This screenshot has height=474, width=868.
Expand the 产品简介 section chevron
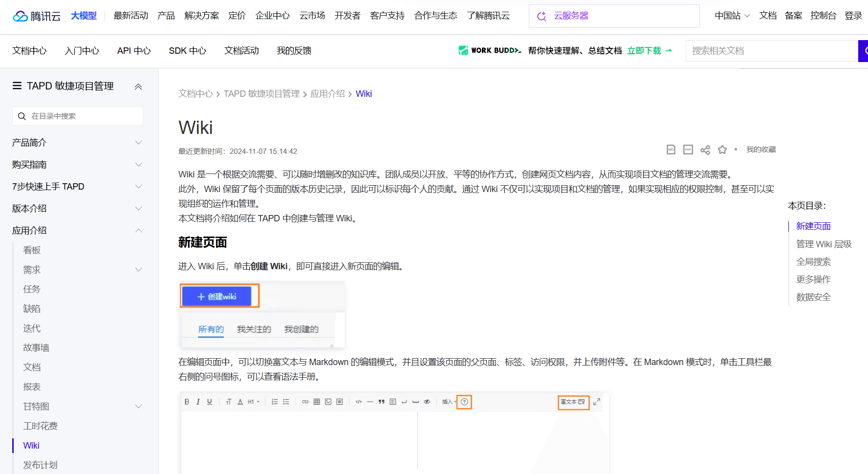coord(139,143)
